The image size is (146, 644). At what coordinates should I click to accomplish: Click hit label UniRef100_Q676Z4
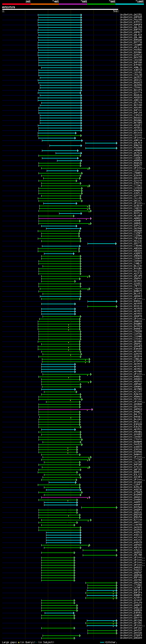pos(131,153)
